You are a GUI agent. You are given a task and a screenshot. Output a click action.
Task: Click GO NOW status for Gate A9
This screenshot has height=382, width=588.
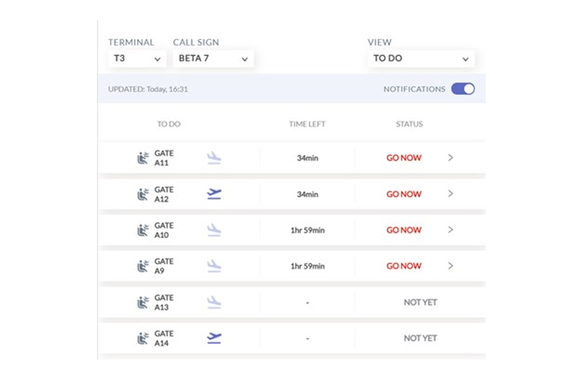(404, 266)
